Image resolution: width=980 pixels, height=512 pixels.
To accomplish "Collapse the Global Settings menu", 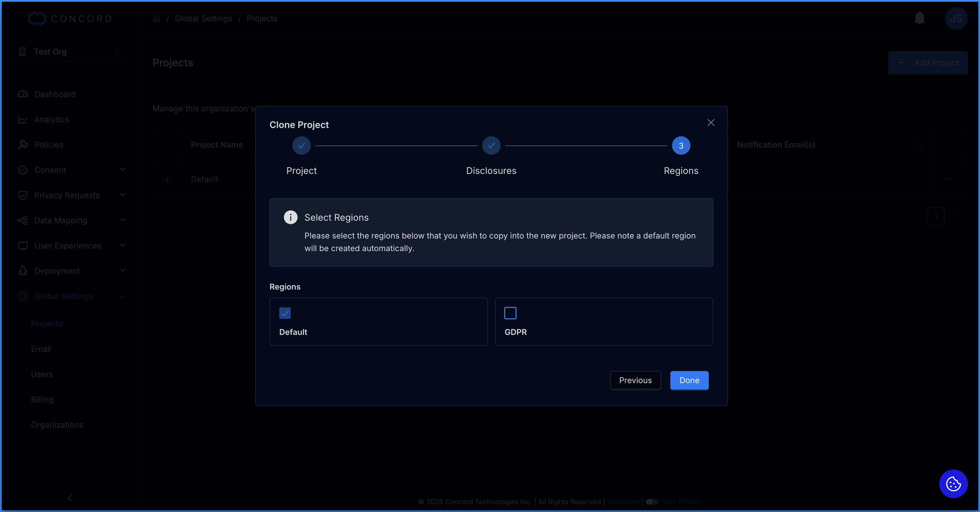I will (71, 296).
